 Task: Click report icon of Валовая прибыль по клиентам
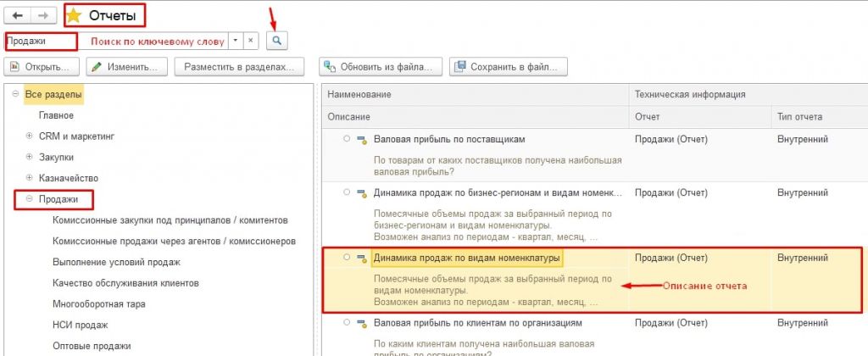[x=362, y=323]
